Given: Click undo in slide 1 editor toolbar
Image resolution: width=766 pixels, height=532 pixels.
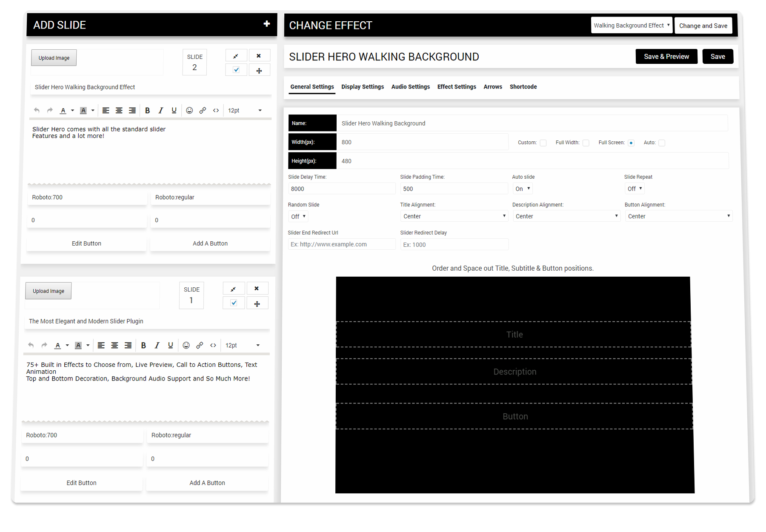Looking at the screenshot, I should [31, 345].
